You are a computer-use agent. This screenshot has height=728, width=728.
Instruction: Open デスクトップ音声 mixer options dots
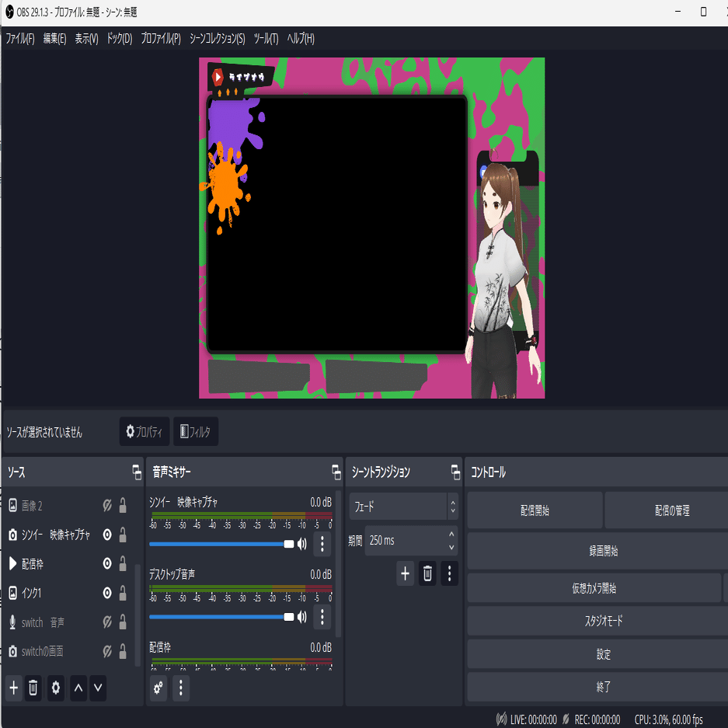tap(322, 617)
